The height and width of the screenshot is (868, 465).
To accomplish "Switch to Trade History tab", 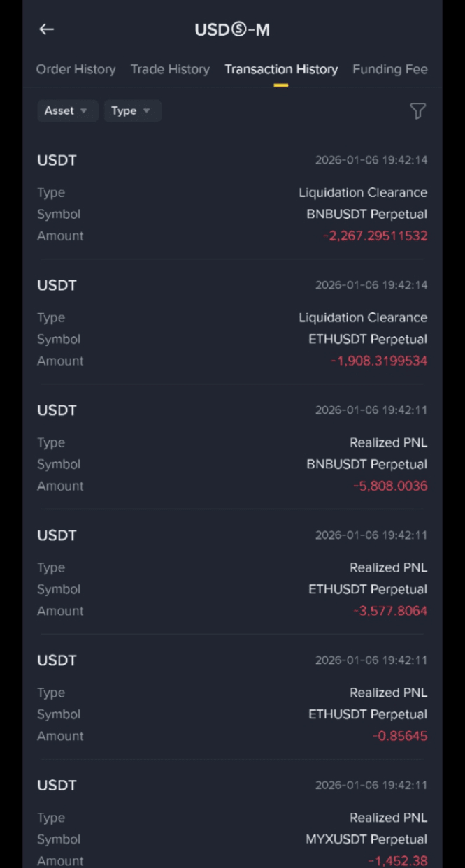I will pos(170,69).
